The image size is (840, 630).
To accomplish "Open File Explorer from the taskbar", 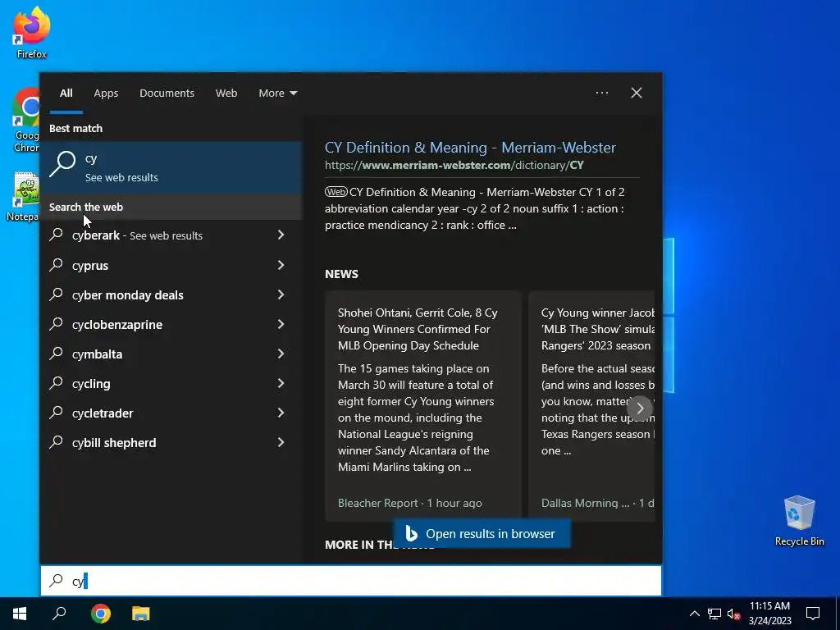I will (x=141, y=614).
